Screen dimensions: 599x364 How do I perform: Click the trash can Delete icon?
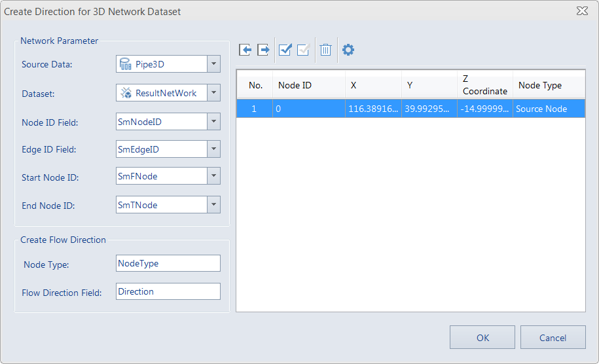click(x=325, y=50)
